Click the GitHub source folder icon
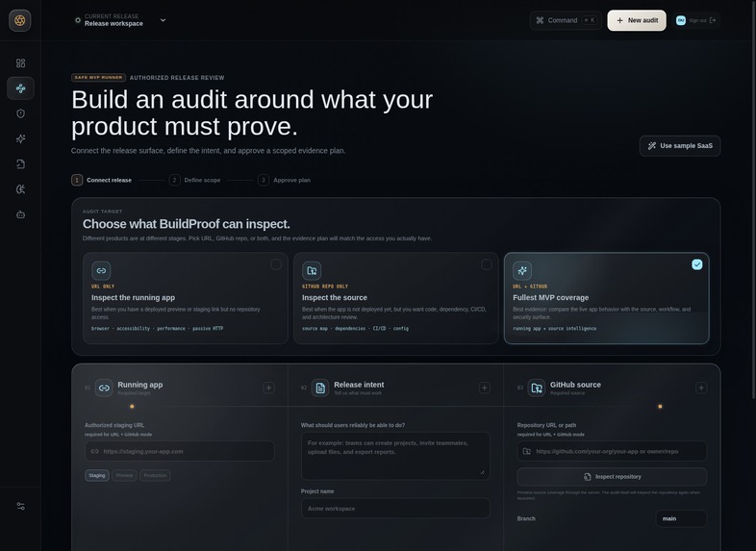This screenshot has height=551, width=756. coord(536,388)
